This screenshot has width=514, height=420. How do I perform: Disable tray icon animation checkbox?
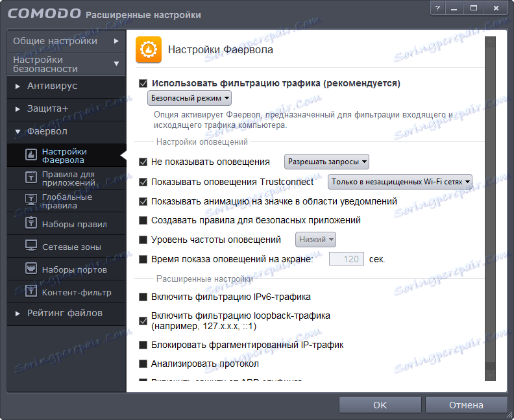(x=143, y=201)
